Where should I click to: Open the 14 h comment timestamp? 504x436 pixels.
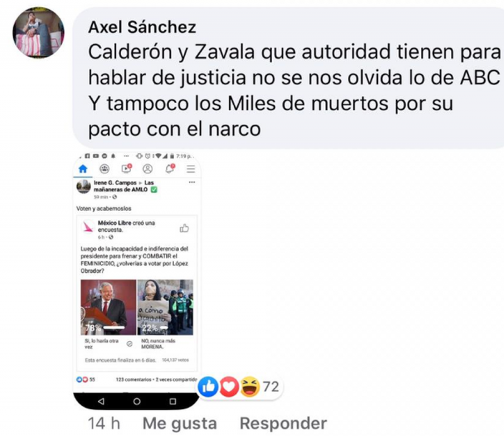pyautogui.click(x=104, y=423)
